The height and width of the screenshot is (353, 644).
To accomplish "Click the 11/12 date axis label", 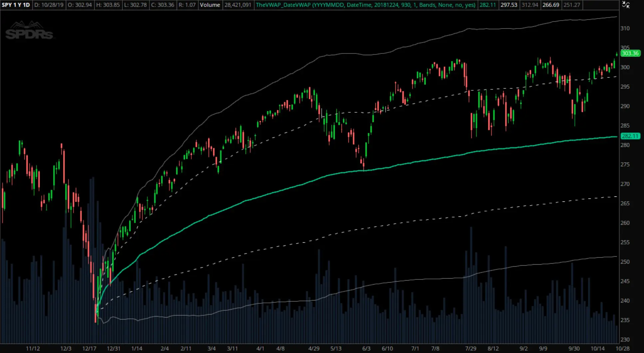I will (33, 349).
